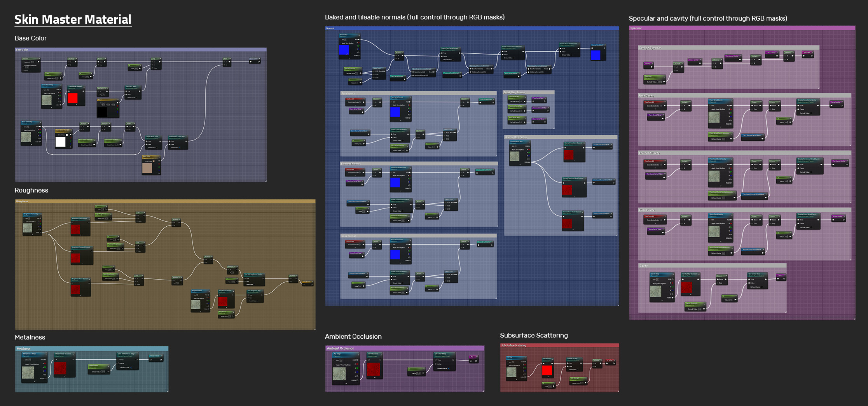
Task: Select the Use AO Map node header
Action: [x=445, y=355]
